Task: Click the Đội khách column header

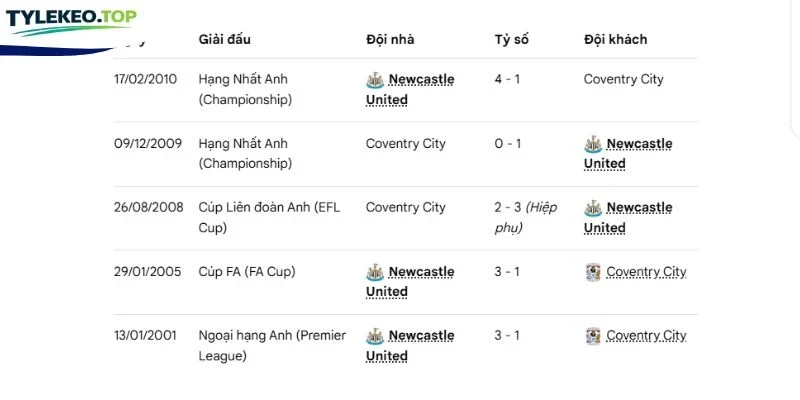Action: (615, 39)
